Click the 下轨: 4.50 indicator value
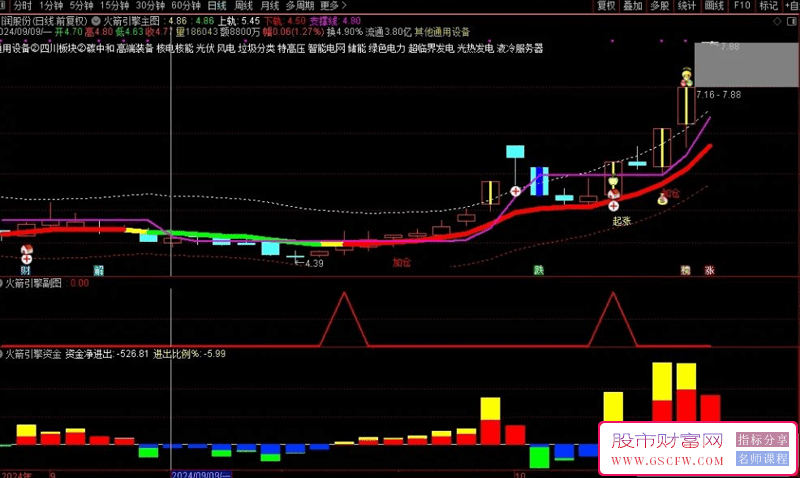This screenshot has width=800, height=478. (x=285, y=21)
